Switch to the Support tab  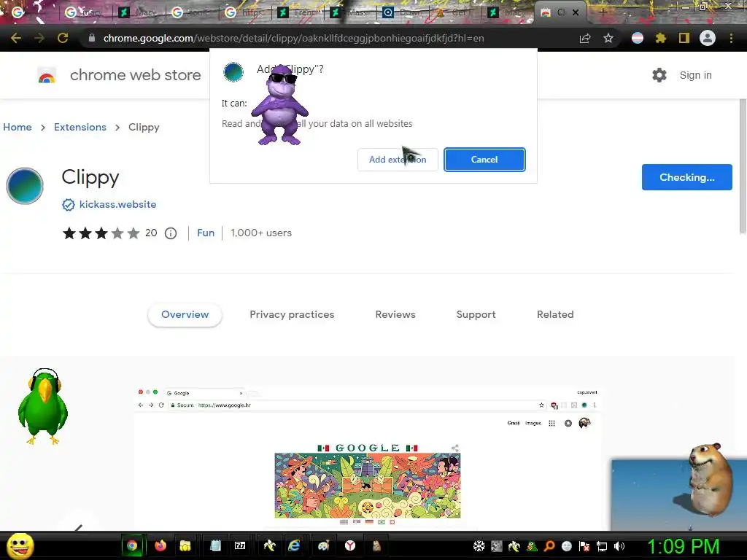coord(476,315)
